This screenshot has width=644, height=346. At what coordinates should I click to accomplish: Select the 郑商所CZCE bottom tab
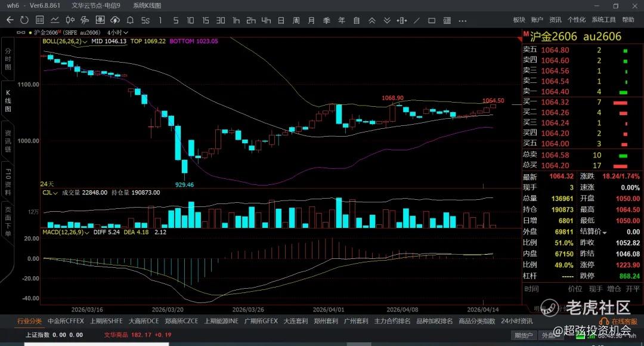point(181,322)
